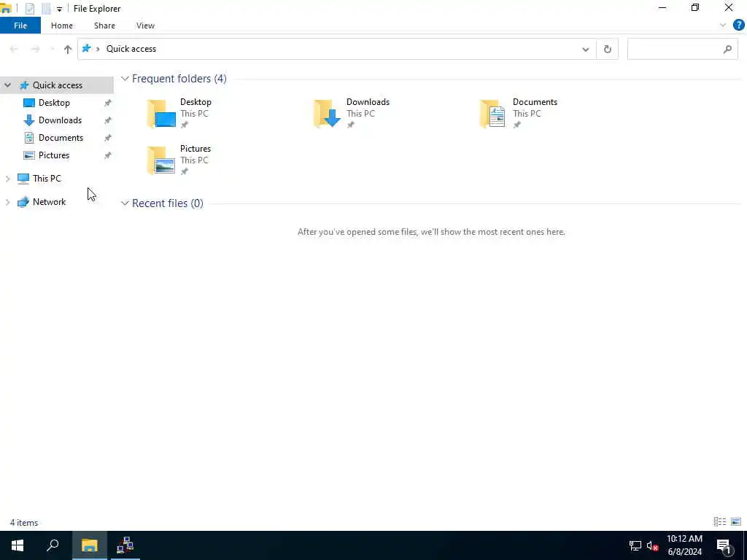Viewport: 747px width, 560px height.
Task: Select the Downloads folder icon in Frequent folders
Action: click(x=328, y=114)
